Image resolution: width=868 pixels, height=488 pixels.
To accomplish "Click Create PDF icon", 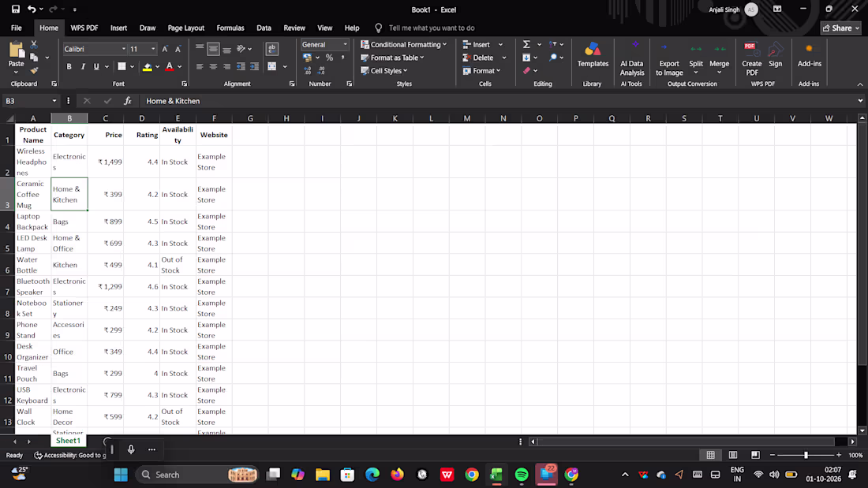I will [751, 59].
